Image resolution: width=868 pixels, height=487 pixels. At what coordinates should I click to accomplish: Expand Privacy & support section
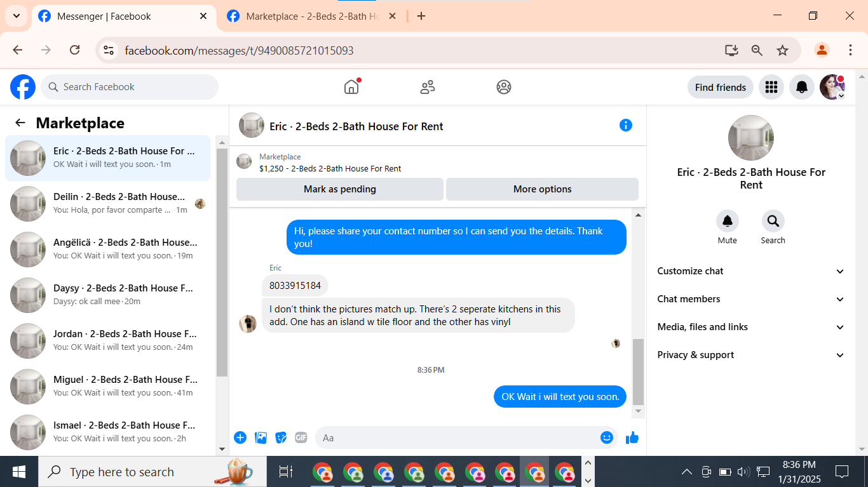(x=751, y=355)
